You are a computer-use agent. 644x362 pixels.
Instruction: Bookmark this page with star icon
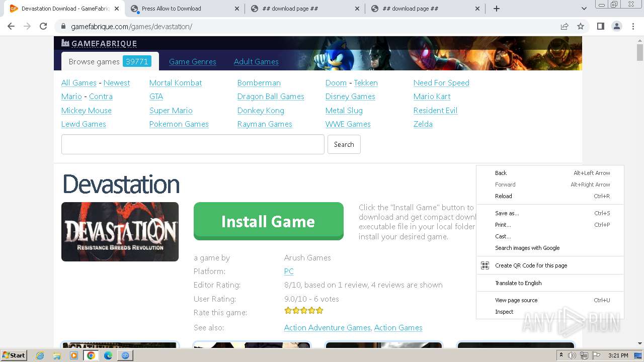[581, 26]
